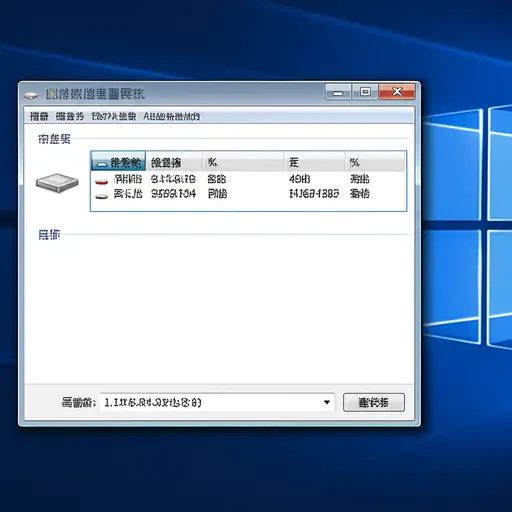Select the red drive icon in the upper table row
Image resolution: width=512 pixels, height=512 pixels.
(101, 181)
